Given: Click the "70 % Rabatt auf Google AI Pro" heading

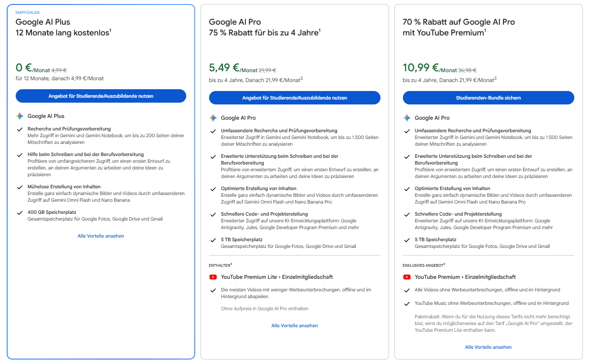Looking at the screenshot, I should tap(459, 22).
